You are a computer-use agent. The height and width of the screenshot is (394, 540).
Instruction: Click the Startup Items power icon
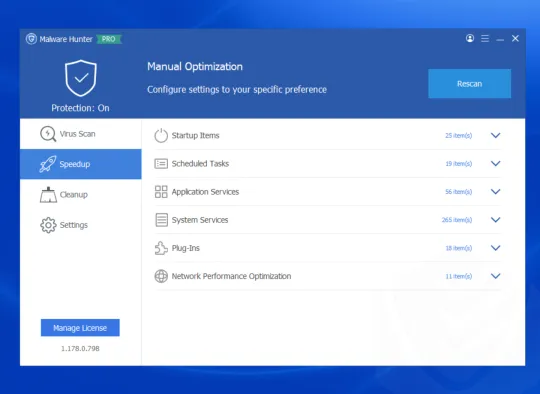[x=161, y=135]
